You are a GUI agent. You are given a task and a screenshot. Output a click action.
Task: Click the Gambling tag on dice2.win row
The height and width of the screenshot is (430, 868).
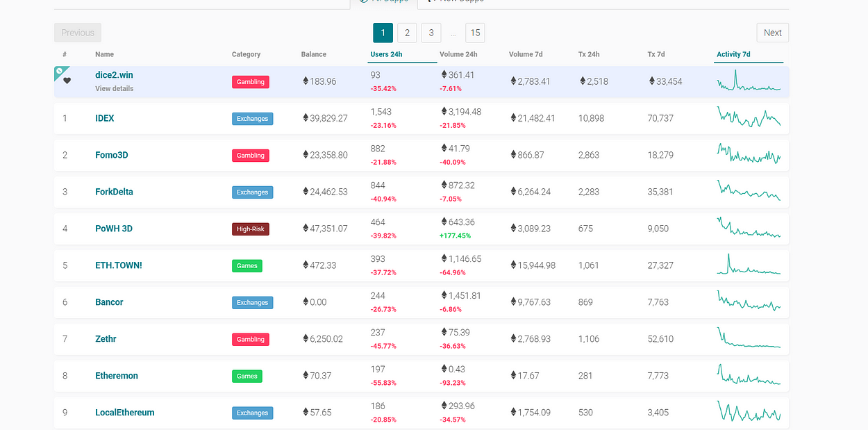tap(251, 82)
